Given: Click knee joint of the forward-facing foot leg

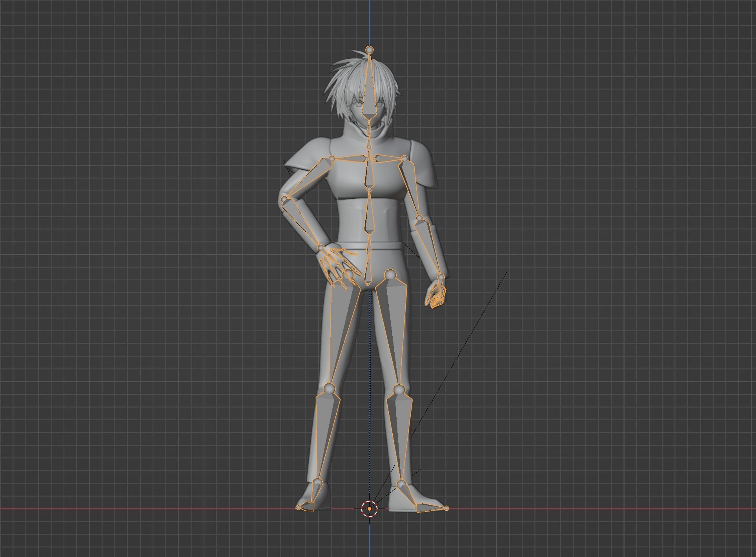Looking at the screenshot, I should point(329,389).
